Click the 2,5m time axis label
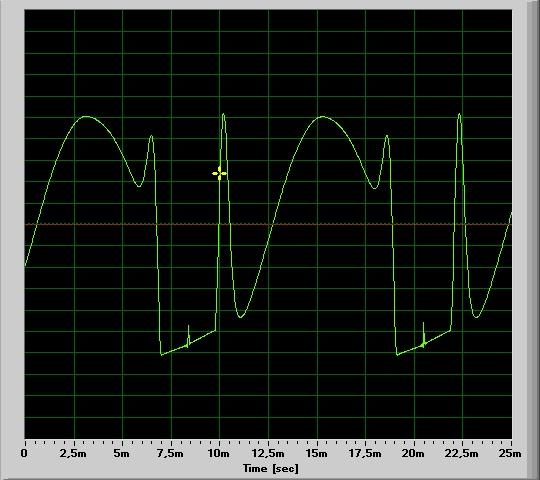 (73, 453)
